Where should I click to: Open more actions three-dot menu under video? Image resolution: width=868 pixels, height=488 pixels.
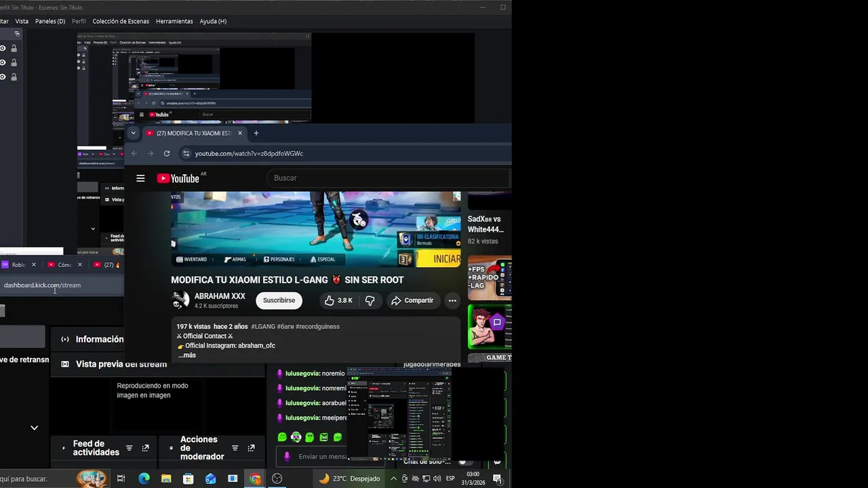(452, 300)
